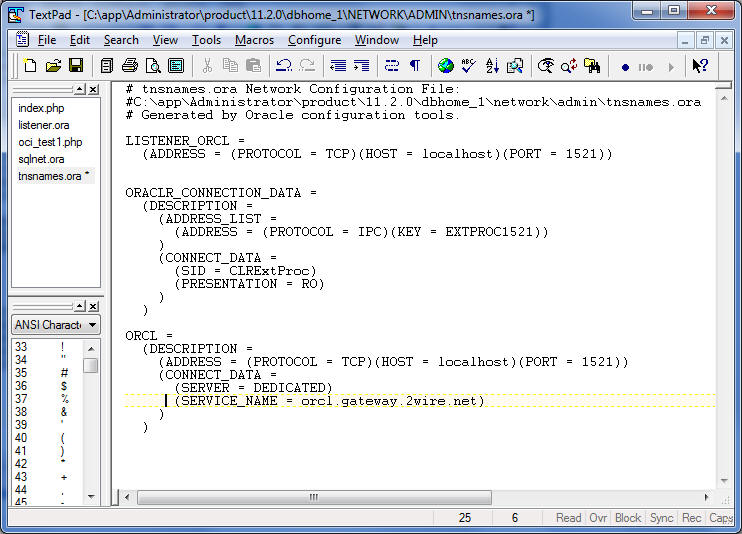The width and height of the screenshot is (742, 534).
Task: Select character 35 # in clip library
Action: 47,373
